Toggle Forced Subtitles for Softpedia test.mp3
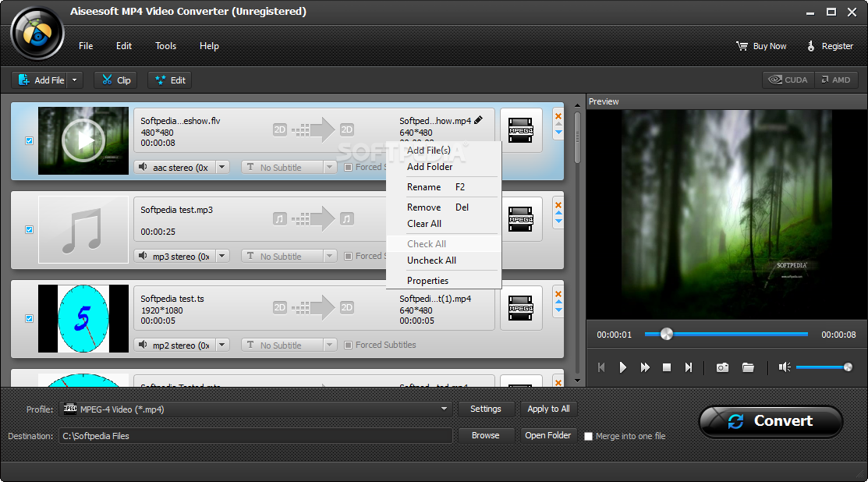Screen dimensions: 868x482 (348, 257)
